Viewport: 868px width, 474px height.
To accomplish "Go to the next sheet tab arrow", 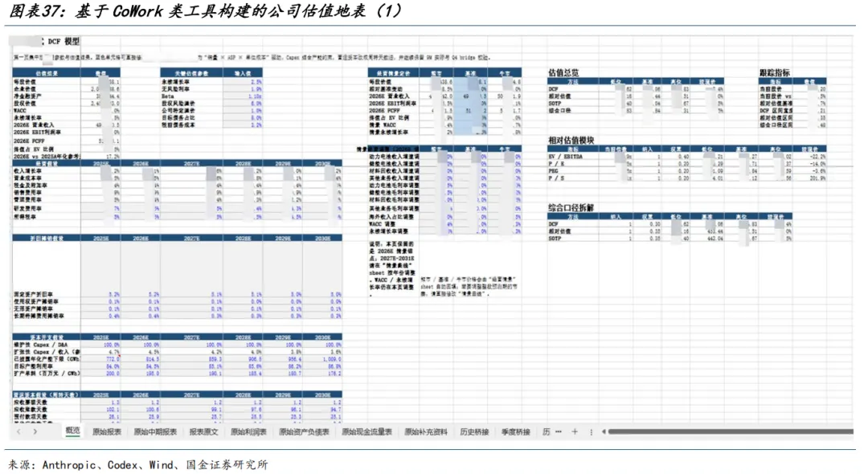I will pos(35,431).
